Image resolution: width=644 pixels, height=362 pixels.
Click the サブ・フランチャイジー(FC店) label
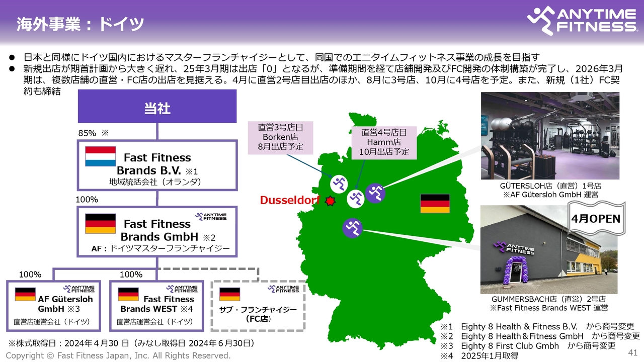coord(258,314)
